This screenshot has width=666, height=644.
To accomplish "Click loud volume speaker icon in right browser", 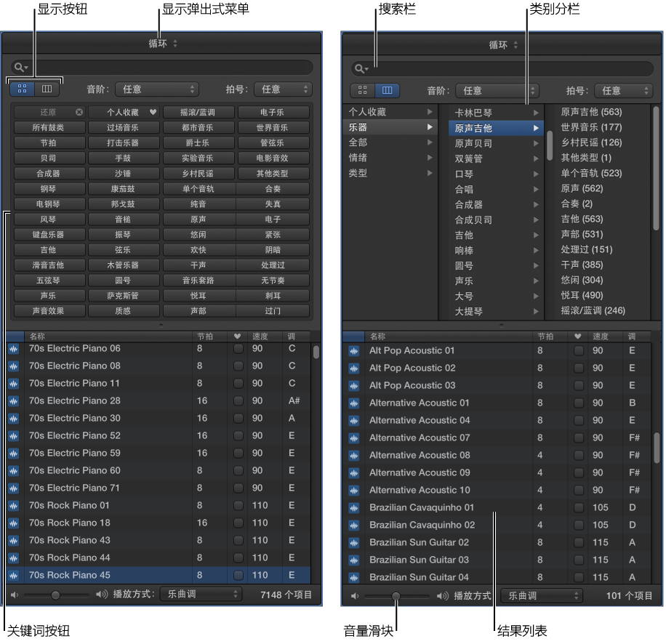I will click(443, 596).
